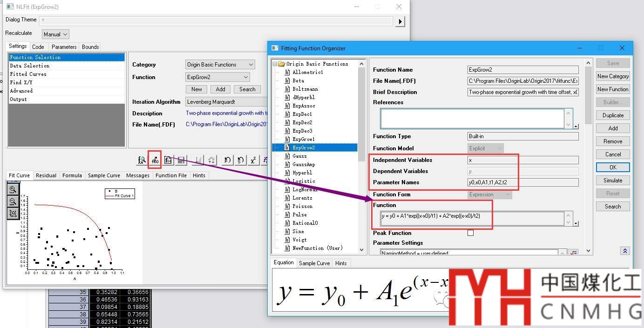Click the Search button in NLFit
Screen dimensions: 644x328
tap(247, 89)
